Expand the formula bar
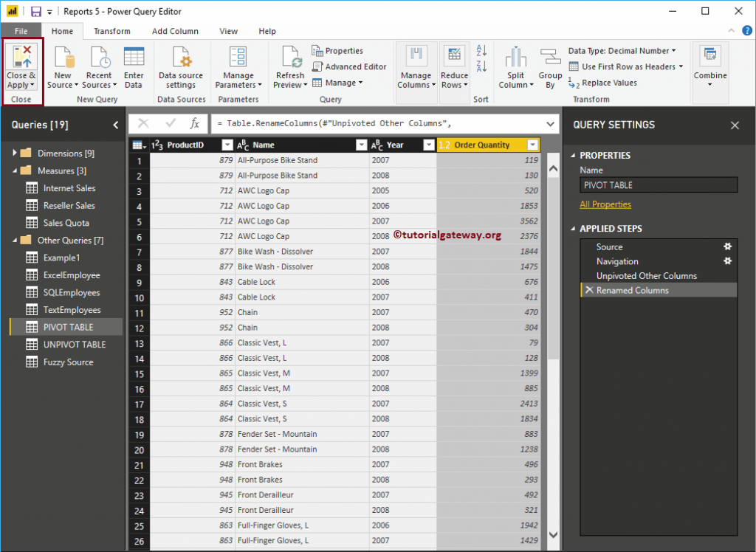Viewport: 756px width, 552px height. [550, 124]
